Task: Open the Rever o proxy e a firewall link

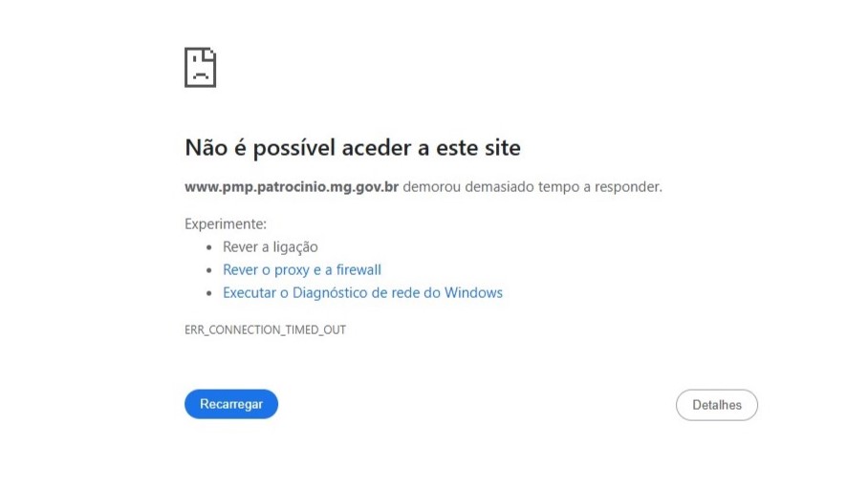Action: [x=302, y=270]
